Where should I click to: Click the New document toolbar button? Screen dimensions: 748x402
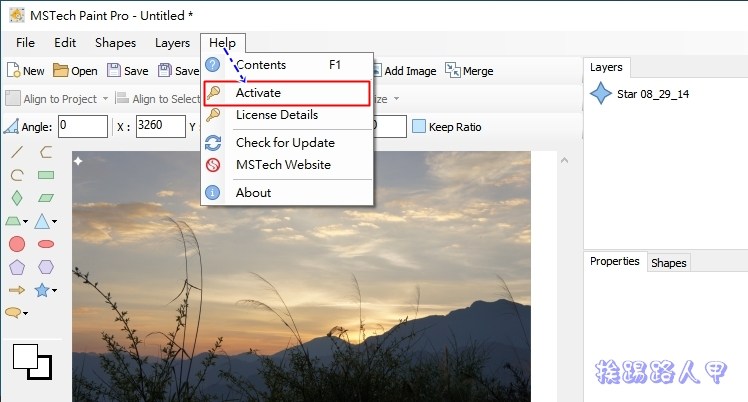pyautogui.click(x=26, y=71)
